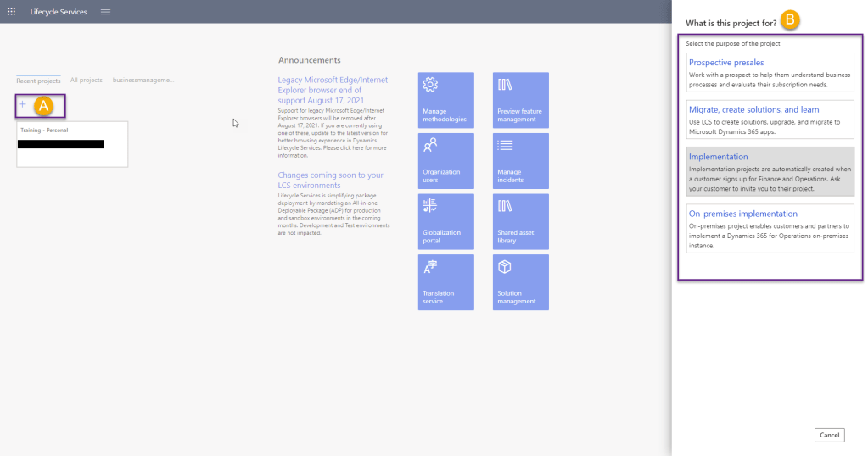Switch to the All projects tab
Screen dimensions: 868x456
point(87,81)
